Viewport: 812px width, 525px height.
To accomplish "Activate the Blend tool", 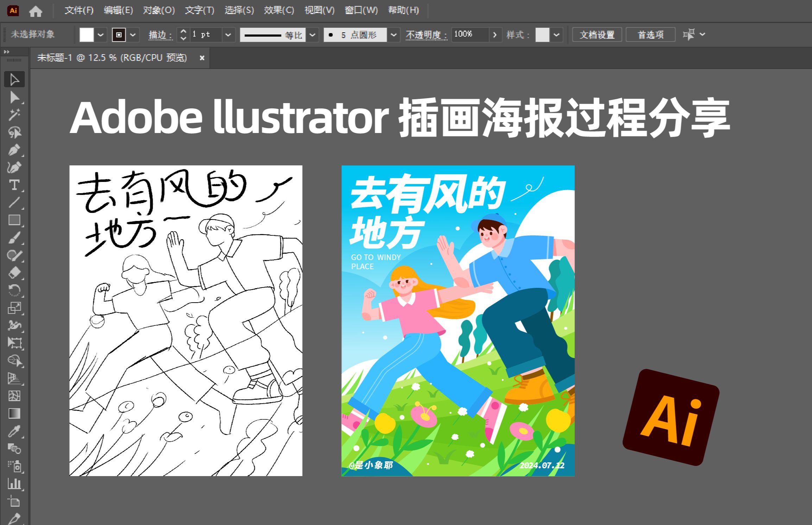I will pyautogui.click(x=14, y=449).
